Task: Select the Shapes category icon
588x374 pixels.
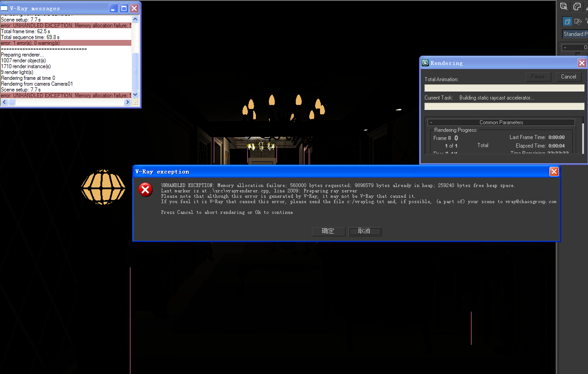Action: pos(578,22)
